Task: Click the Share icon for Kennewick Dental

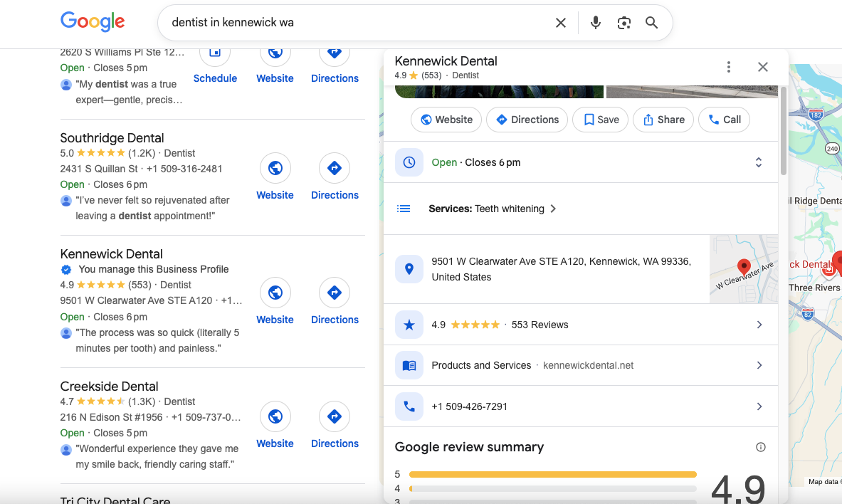Action: (663, 120)
